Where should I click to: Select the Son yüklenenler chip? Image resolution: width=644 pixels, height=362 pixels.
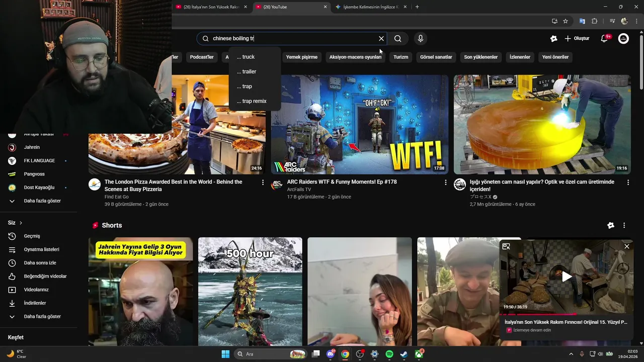point(480,57)
